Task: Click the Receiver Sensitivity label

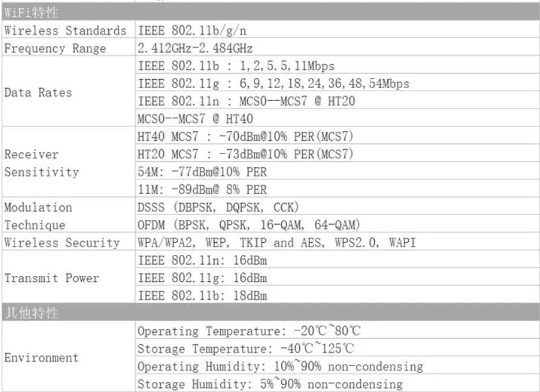Action: coord(41,163)
